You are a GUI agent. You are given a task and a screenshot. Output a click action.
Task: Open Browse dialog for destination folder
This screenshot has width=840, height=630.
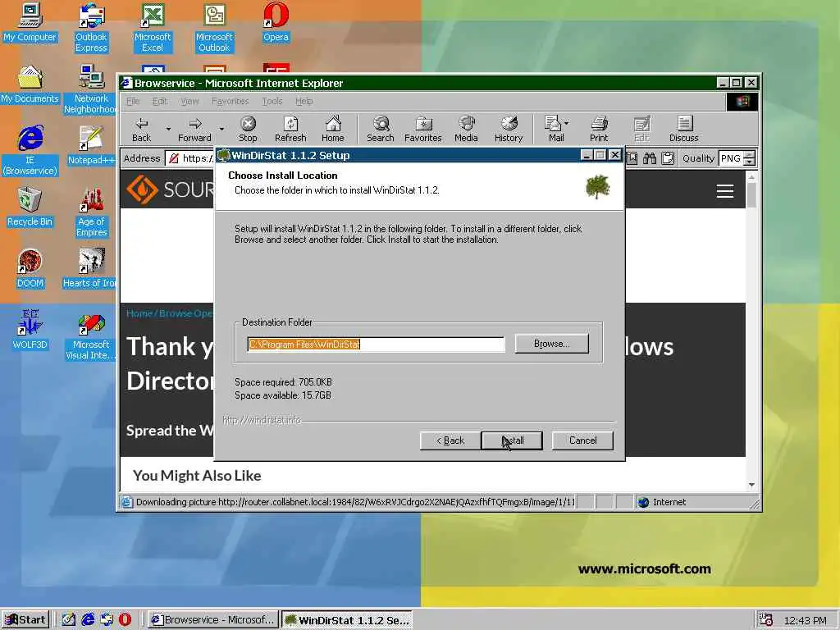[552, 344]
